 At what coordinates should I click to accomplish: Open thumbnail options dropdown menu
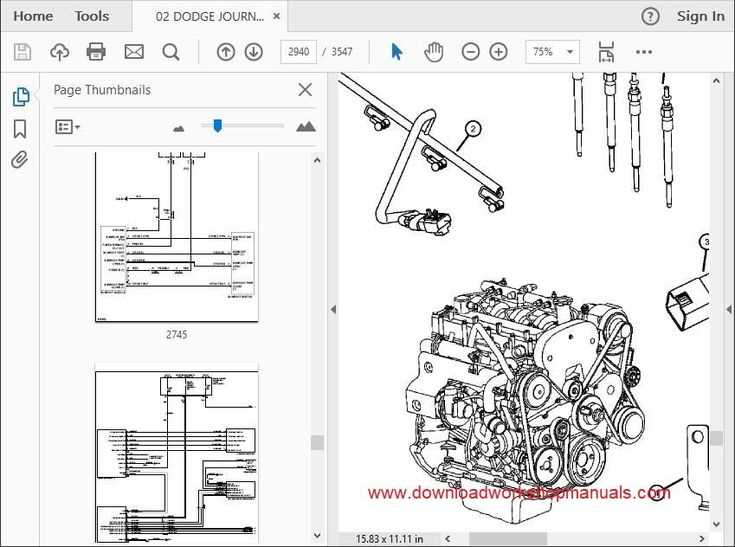coord(68,127)
